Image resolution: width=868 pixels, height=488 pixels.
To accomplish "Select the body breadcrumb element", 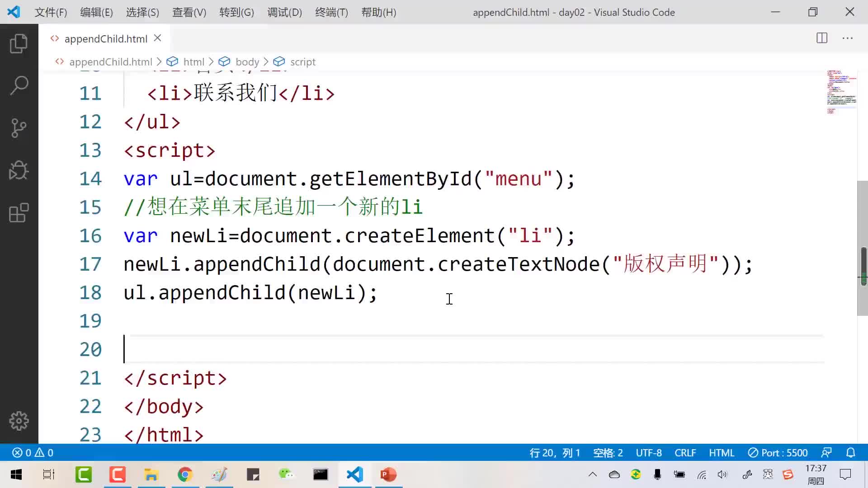I will (x=247, y=61).
